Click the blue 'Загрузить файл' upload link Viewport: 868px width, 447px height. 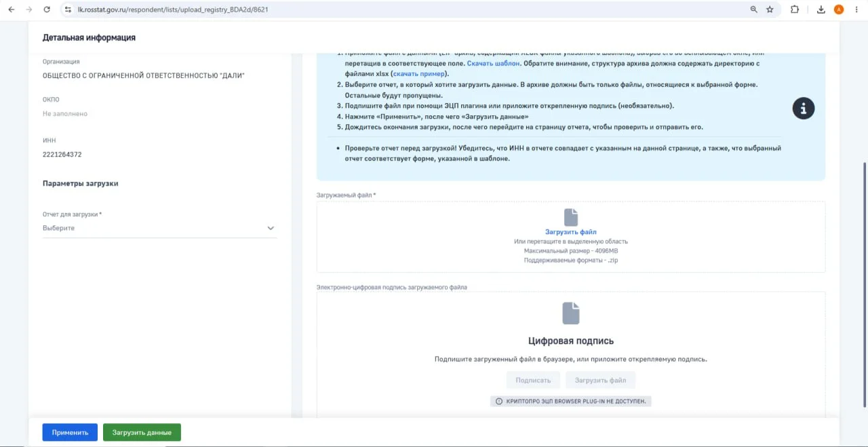pyautogui.click(x=571, y=232)
